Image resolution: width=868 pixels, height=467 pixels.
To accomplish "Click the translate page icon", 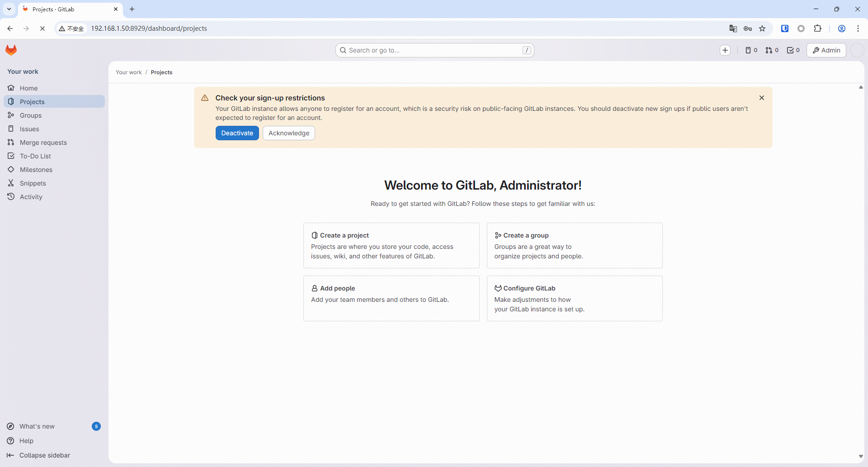I will (x=733, y=29).
